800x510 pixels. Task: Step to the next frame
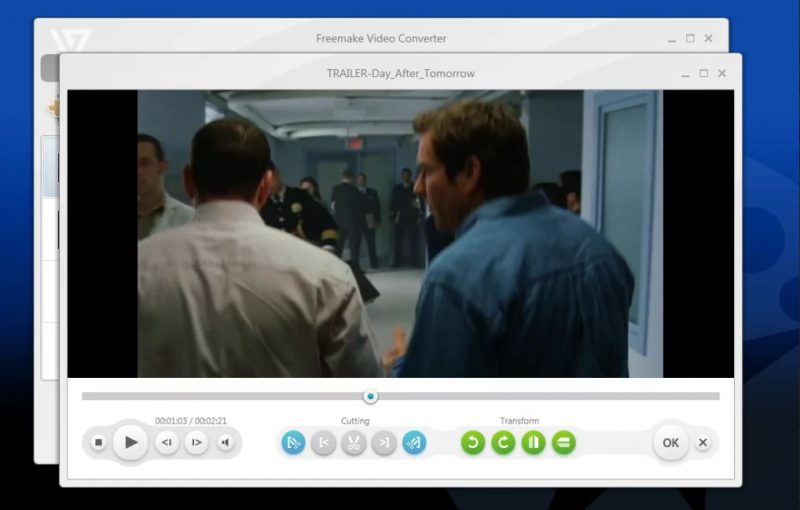(x=196, y=442)
